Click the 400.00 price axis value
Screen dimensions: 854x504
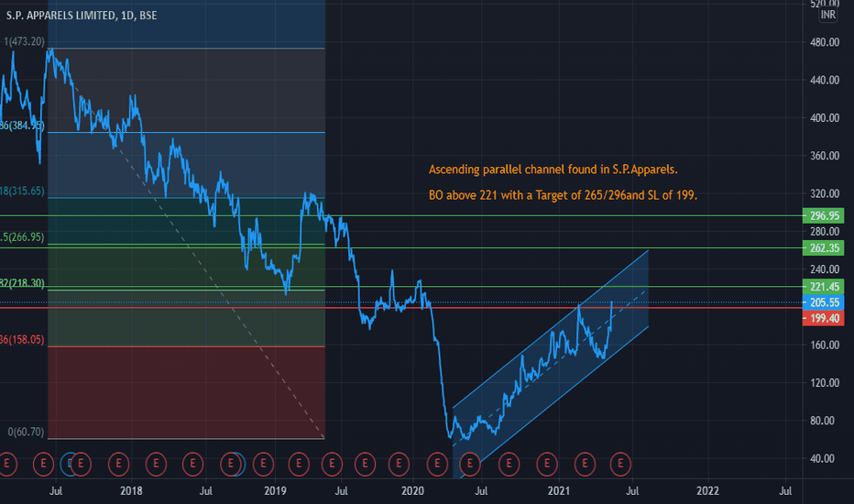(x=825, y=117)
